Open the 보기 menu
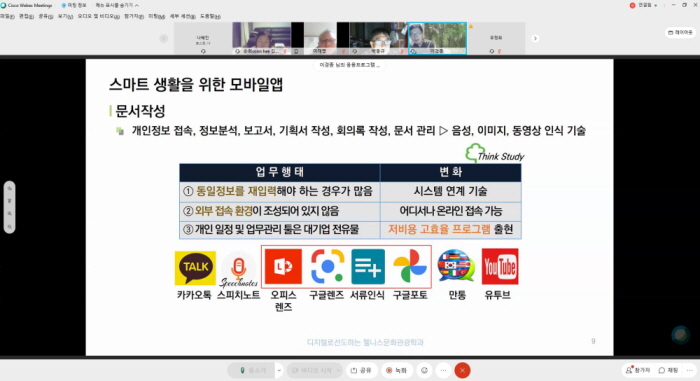The width and height of the screenshot is (700, 381). pyautogui.click(x=65, y=17)
